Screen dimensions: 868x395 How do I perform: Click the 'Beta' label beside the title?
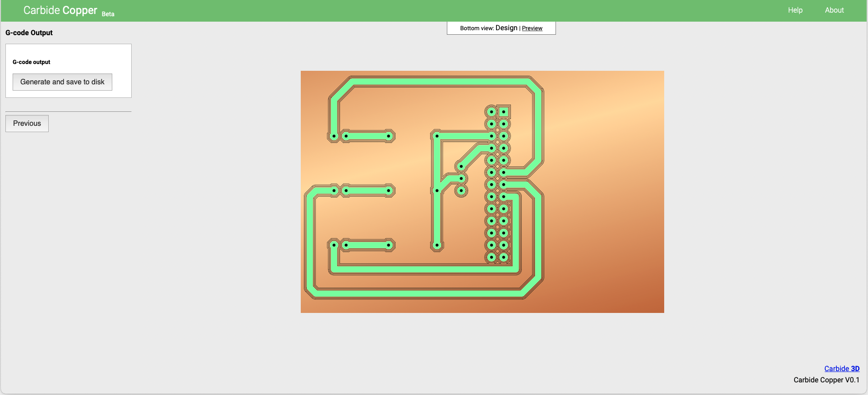tap(108, 14)
